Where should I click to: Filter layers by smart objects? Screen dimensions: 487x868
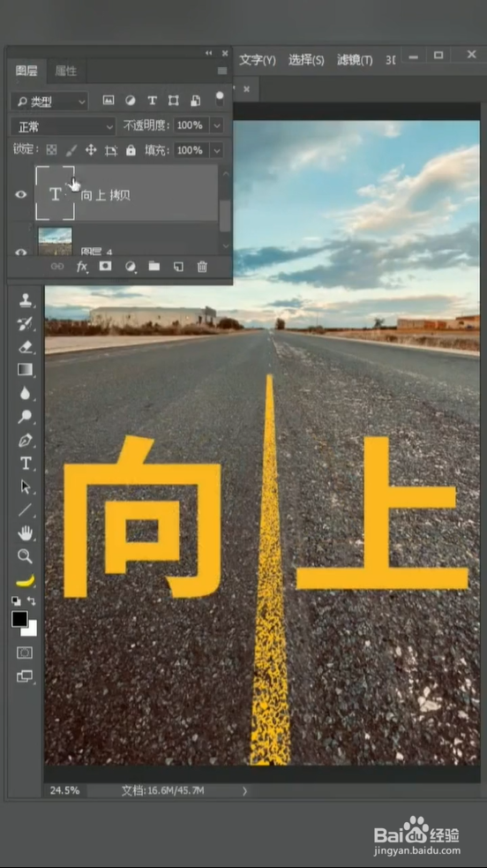[196, 100]
